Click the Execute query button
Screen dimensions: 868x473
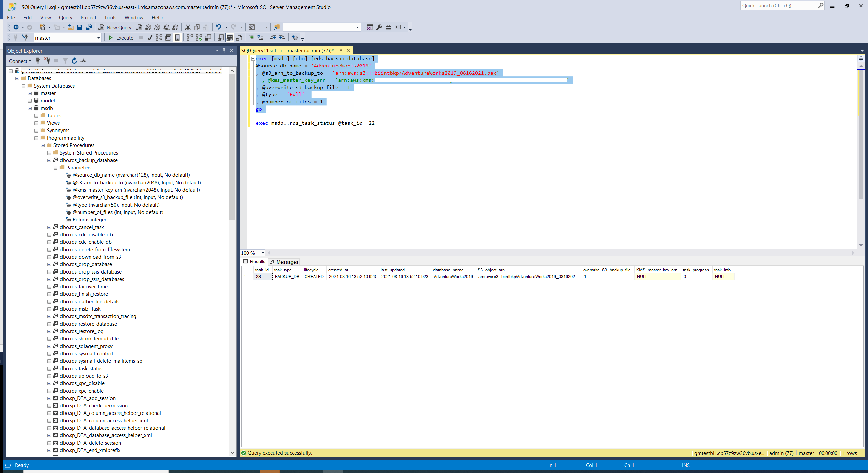click(121, 38)
